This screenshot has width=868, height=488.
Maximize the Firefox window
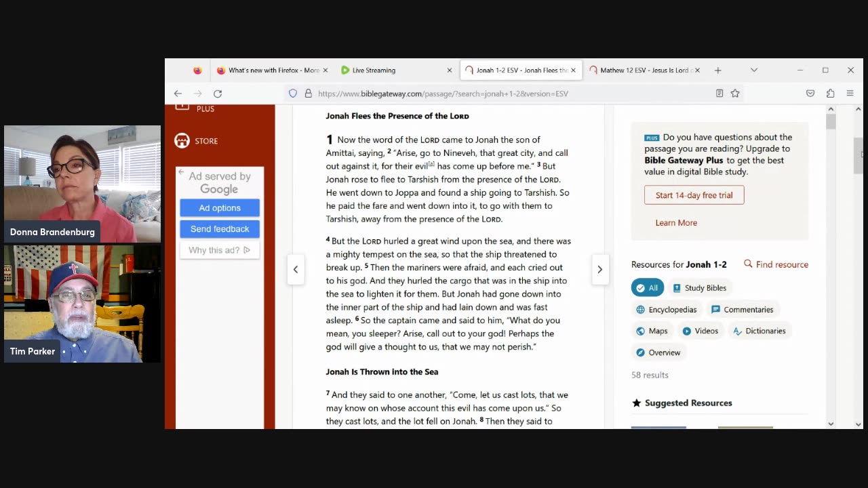point(825,70)
